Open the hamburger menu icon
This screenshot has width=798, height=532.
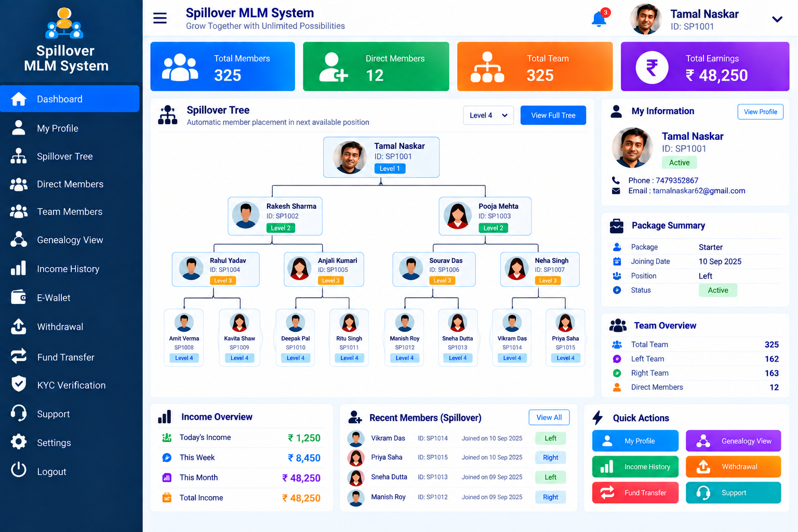(x=160, y=18)
